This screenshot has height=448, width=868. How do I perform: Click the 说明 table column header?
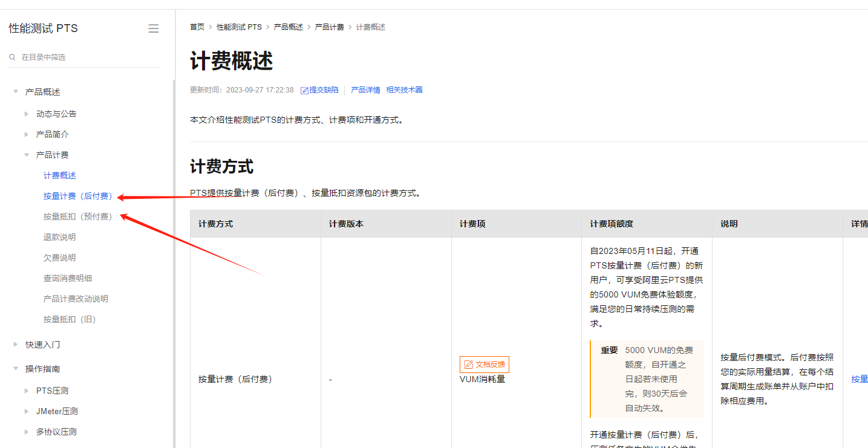(x=729, y=224)
